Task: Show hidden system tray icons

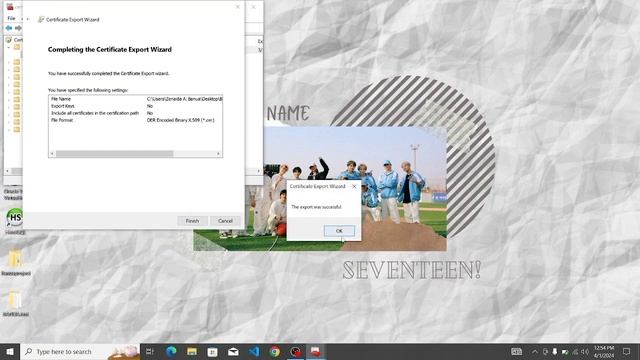Action: pos(535,351)
